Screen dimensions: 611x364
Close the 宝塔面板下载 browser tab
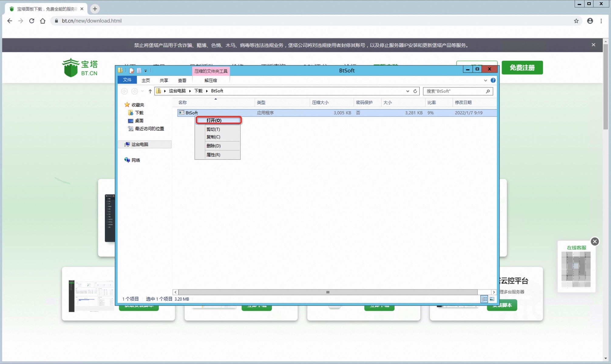click(x=82, y=9)
